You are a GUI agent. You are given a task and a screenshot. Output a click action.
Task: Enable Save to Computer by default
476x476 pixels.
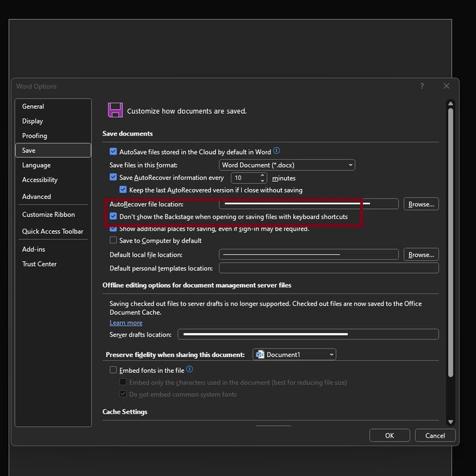113,240
